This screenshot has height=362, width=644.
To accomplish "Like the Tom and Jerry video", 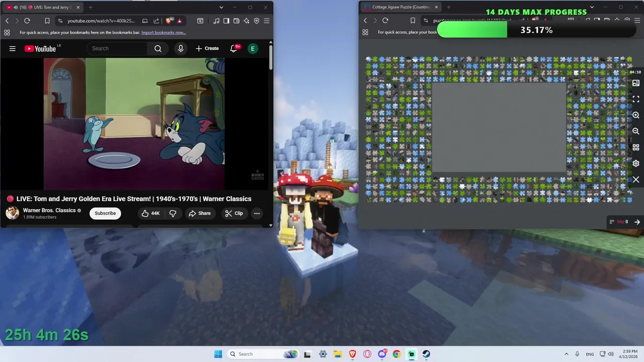I will coord(150,213).
